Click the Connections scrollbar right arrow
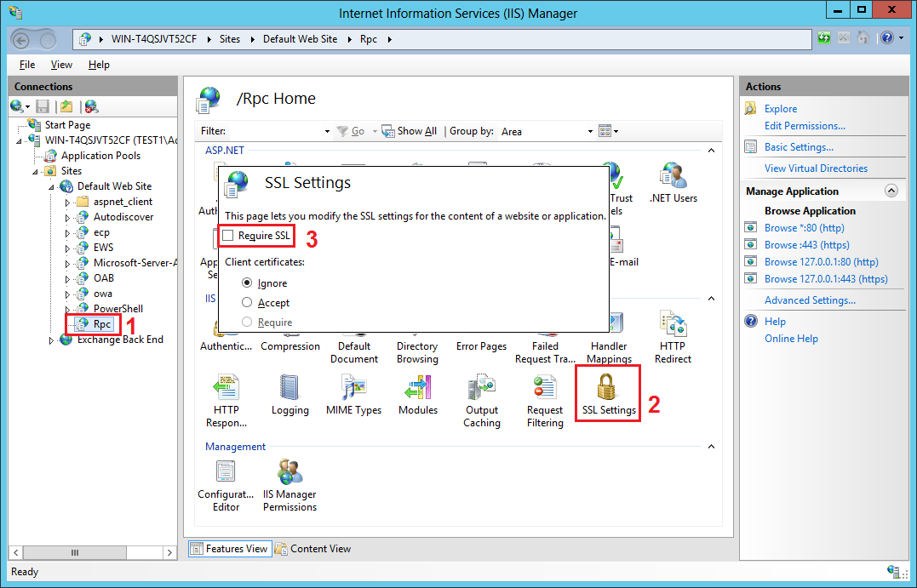This screenshot has width=917, height=588. (x=169, y=552)
